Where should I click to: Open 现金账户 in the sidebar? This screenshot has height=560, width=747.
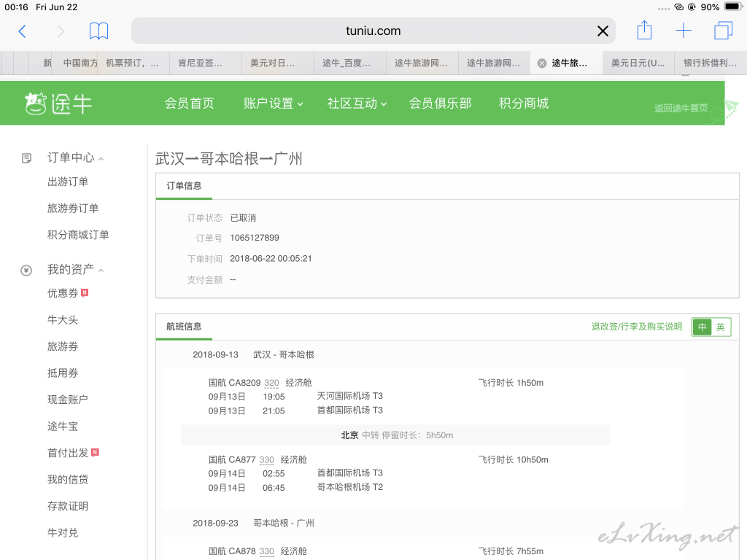68,400
